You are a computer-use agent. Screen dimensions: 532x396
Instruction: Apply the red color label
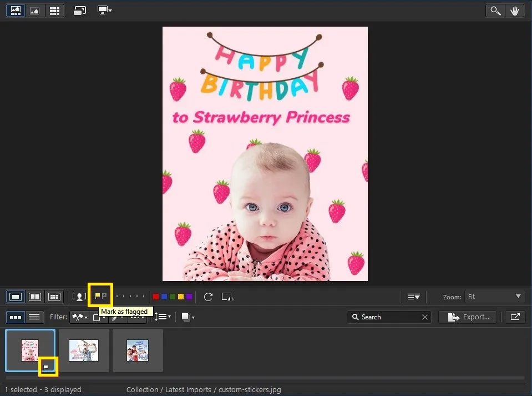156,296
